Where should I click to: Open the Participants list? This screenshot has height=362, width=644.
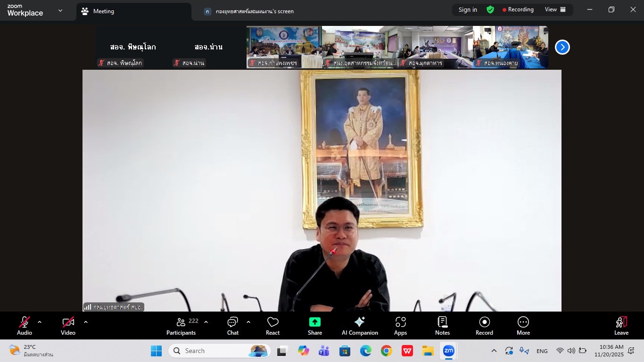pos(181,326)
